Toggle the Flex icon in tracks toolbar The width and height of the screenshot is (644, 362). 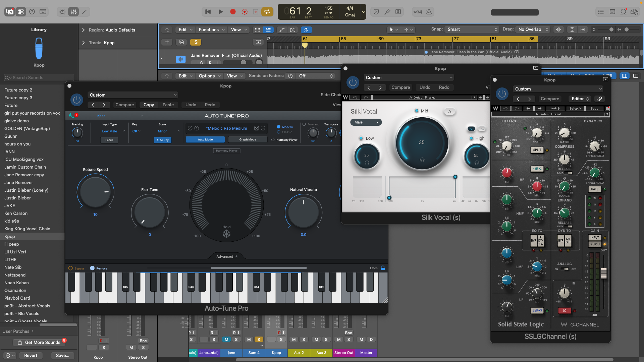292,29
